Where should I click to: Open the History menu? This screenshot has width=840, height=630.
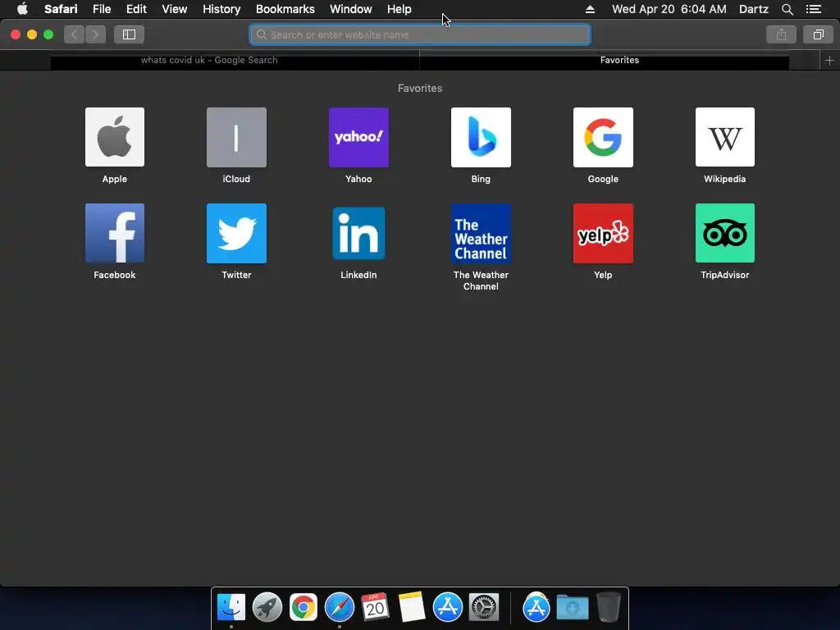[x=221, y=9]
